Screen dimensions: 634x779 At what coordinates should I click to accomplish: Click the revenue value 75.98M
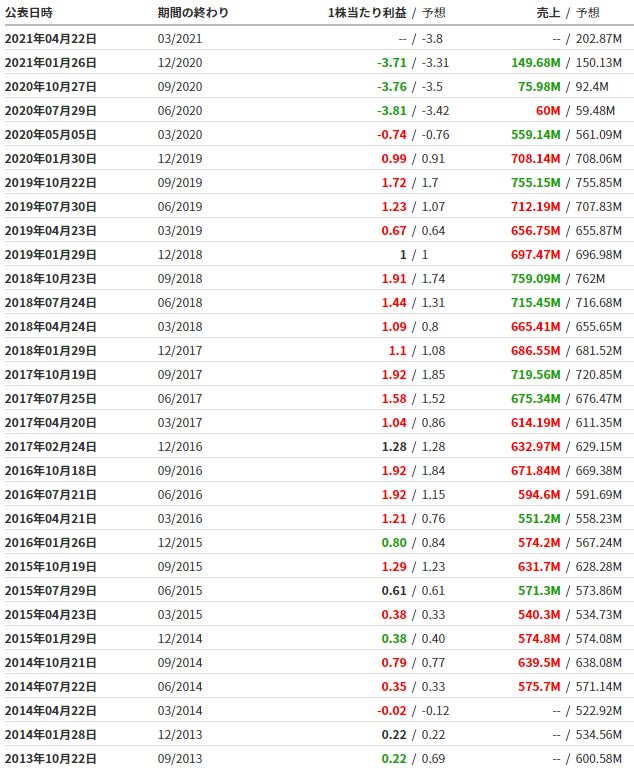[x=539, y=87]
